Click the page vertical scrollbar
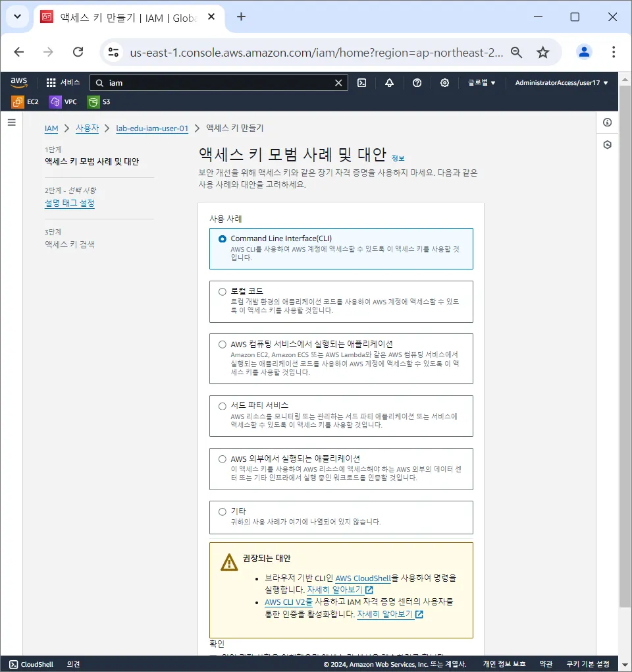 [x=625, y=345]
